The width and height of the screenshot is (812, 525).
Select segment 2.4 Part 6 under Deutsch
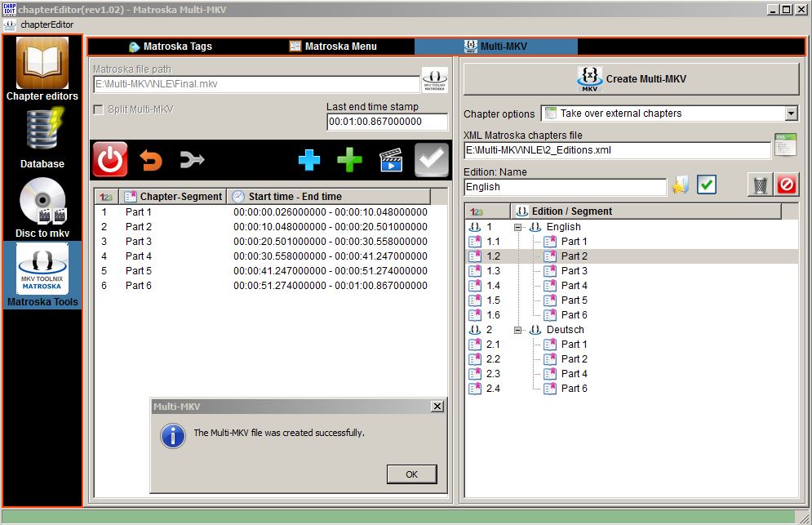574,388
